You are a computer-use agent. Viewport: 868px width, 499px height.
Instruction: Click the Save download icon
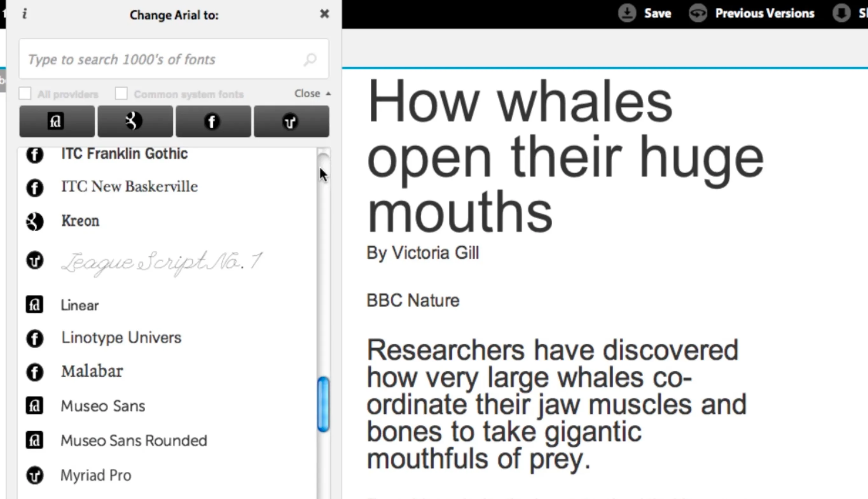(x=627, y=13)
